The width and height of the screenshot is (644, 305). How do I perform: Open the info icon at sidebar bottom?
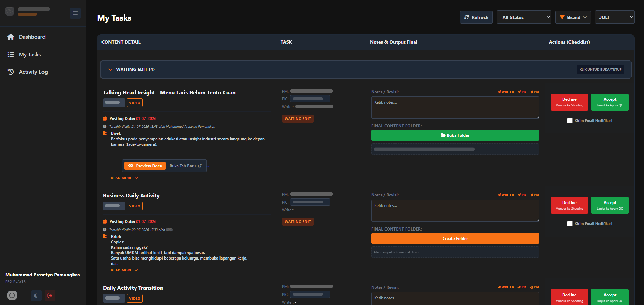point(12,295)
